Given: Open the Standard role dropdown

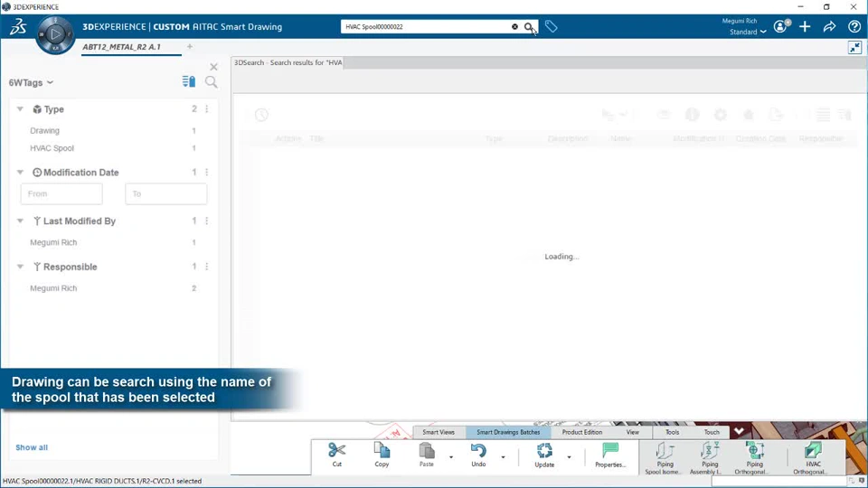Looking at the screenshot, I should tap(748, 33).
